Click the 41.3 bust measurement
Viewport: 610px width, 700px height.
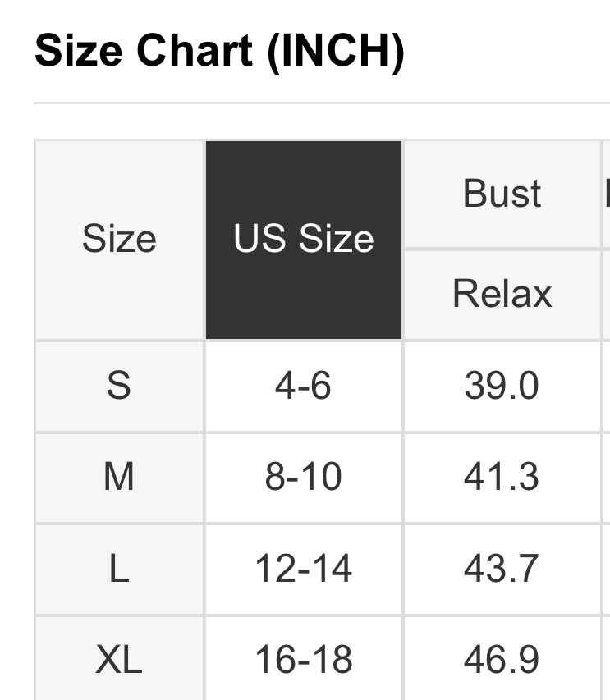pyautogui.click(x=502, y=477)
